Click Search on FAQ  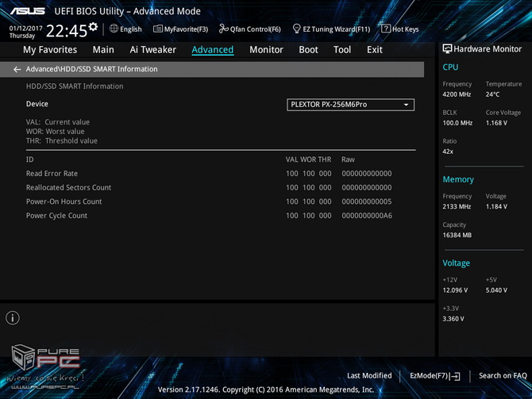point(503,376)
